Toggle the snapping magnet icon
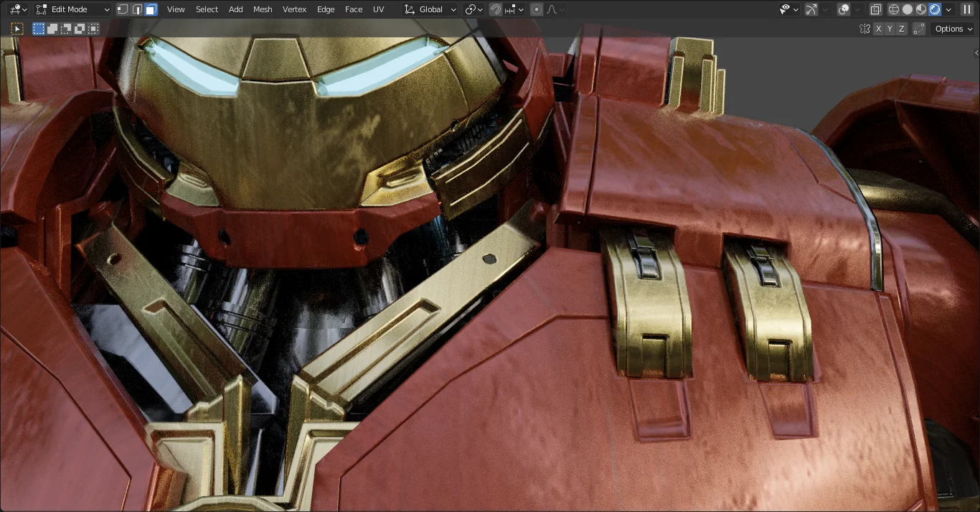This screenshot has width=980, height=512. coord(495,9)
